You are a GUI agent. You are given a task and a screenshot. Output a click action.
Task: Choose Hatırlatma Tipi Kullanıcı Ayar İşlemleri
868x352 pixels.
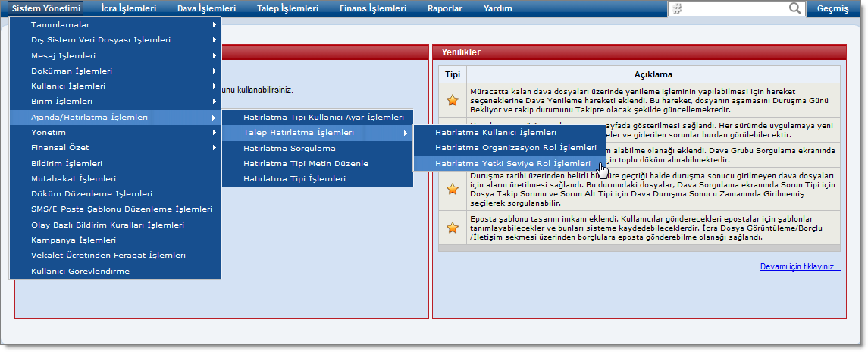coord(318,118)
